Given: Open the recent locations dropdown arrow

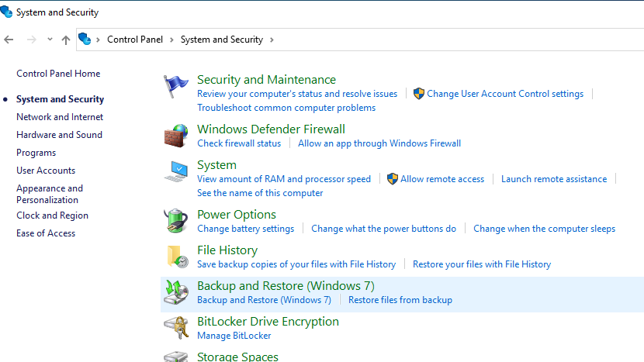Looking at the screenshot, I should pyautogui.click(x=50, y=40).
